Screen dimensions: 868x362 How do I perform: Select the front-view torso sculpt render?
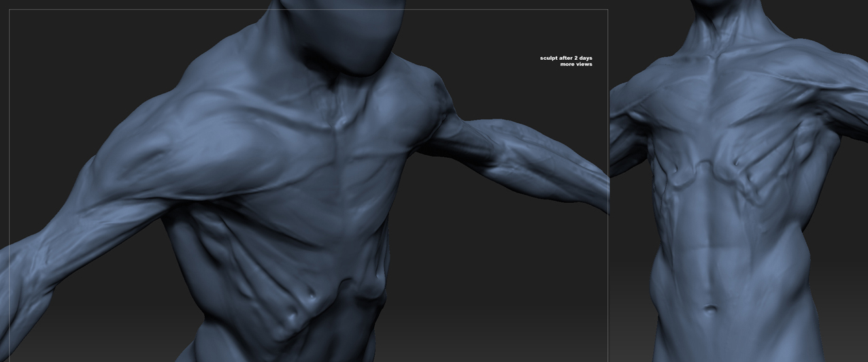tap(739, 181)
